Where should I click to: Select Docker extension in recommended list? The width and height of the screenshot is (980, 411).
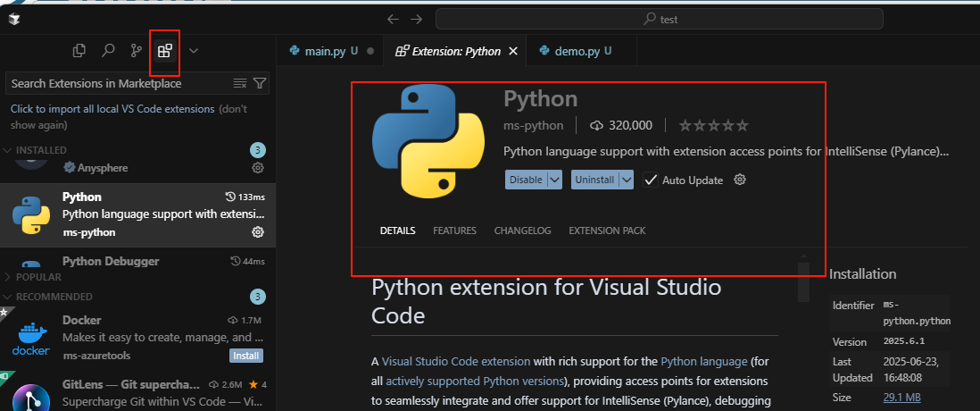137,338
